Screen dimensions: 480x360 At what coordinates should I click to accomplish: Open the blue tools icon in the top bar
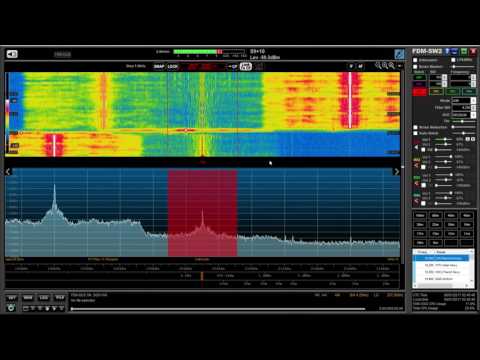(x=399, y=54)
